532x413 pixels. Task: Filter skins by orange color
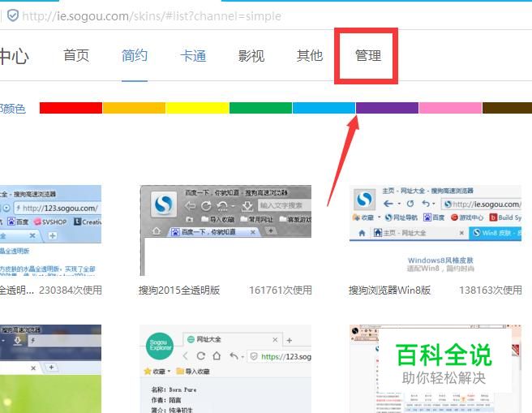[134, 108]
